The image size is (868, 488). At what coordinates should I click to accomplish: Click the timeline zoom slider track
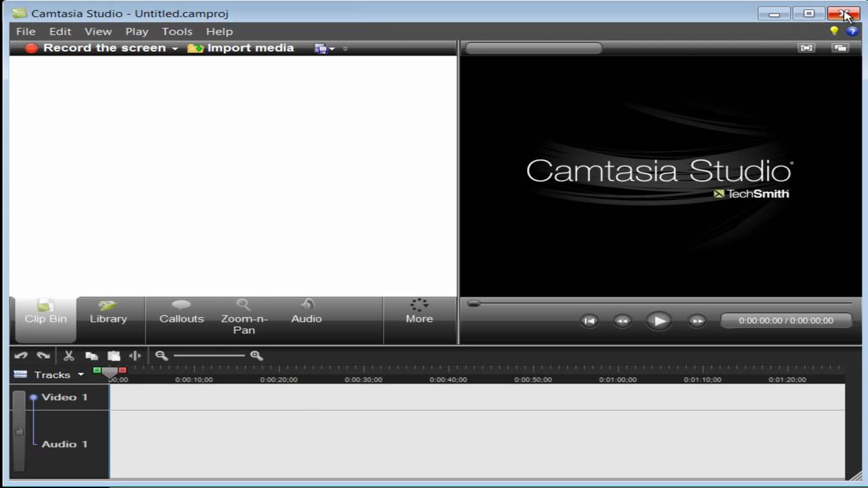coord(209,355)
